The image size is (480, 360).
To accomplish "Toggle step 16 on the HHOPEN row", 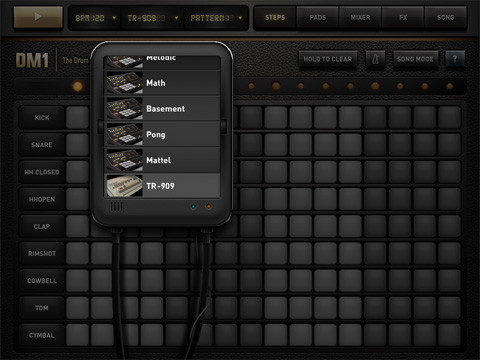I will pos(449,199).
